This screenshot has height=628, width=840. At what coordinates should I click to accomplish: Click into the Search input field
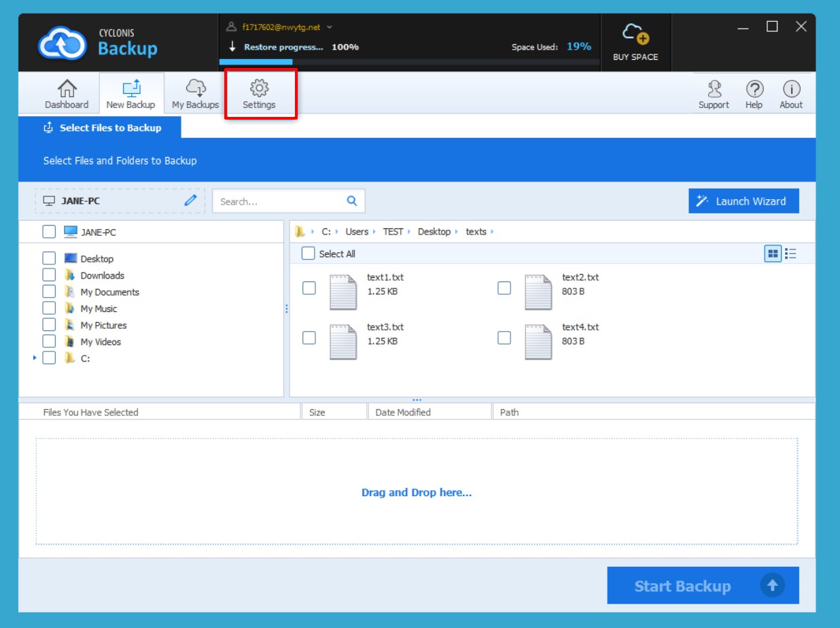coord(281,201)
